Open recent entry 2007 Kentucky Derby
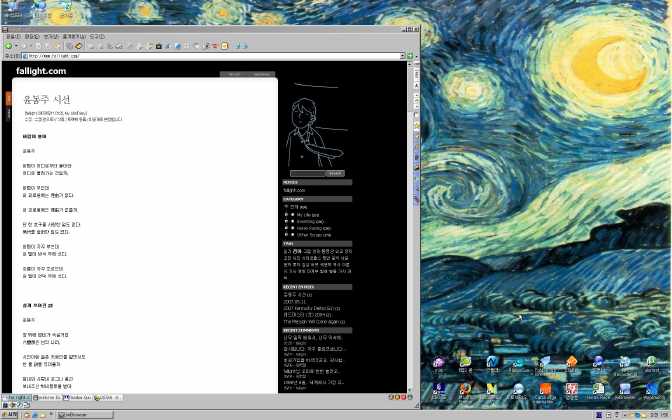 coord(312,309)
